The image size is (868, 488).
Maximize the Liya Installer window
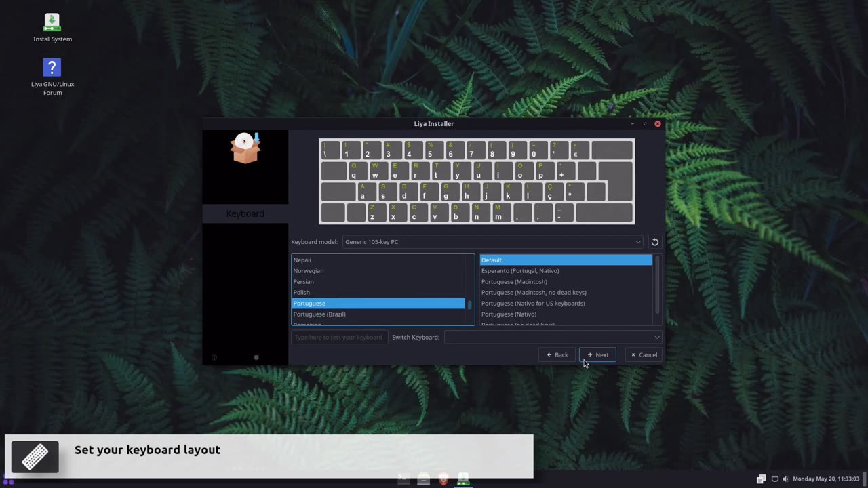tap(645, 124)
